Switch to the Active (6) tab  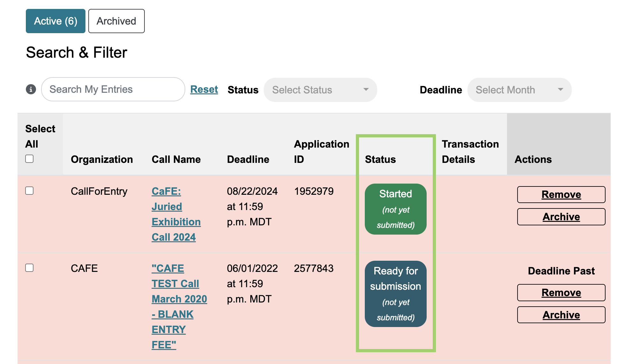tap(55, 21)
